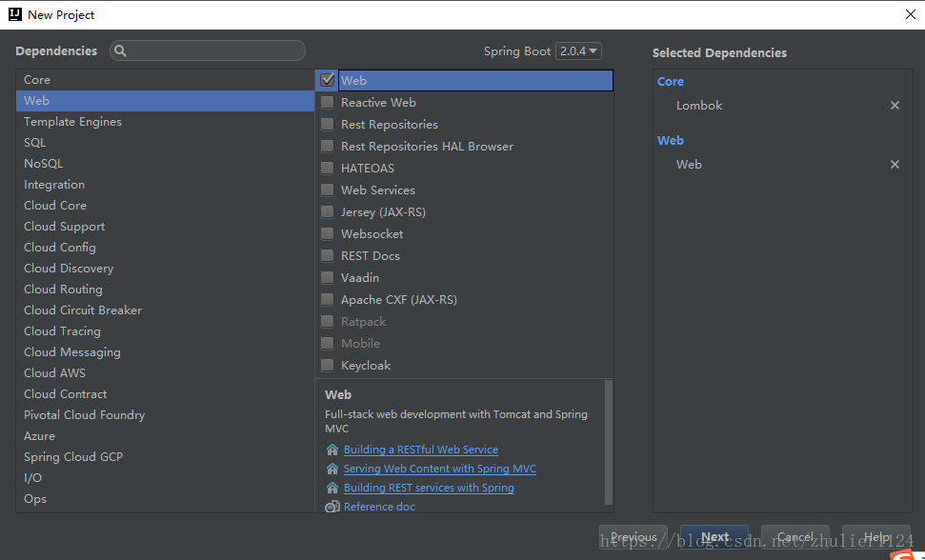Click home icon beside Building a RESTful Web Service
Viewport: 925px width, 560px height.
point(332,450)
